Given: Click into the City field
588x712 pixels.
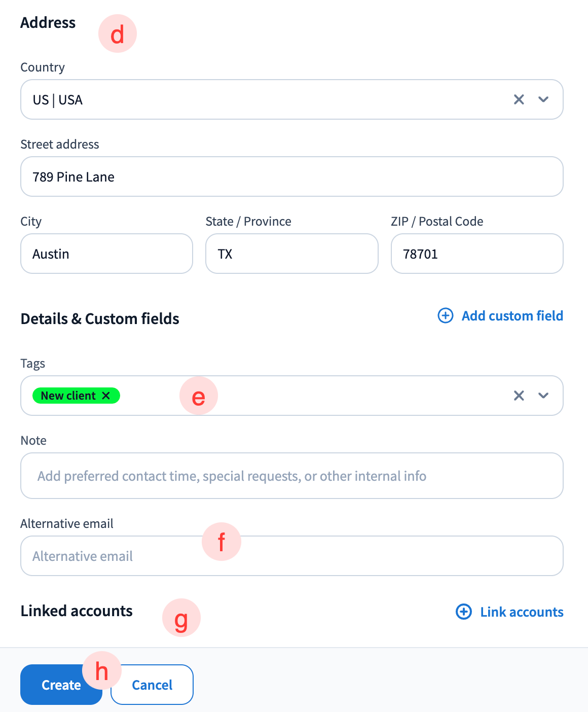Looking at the screenshot, I should pyautogui.click(x=106, y=254).
